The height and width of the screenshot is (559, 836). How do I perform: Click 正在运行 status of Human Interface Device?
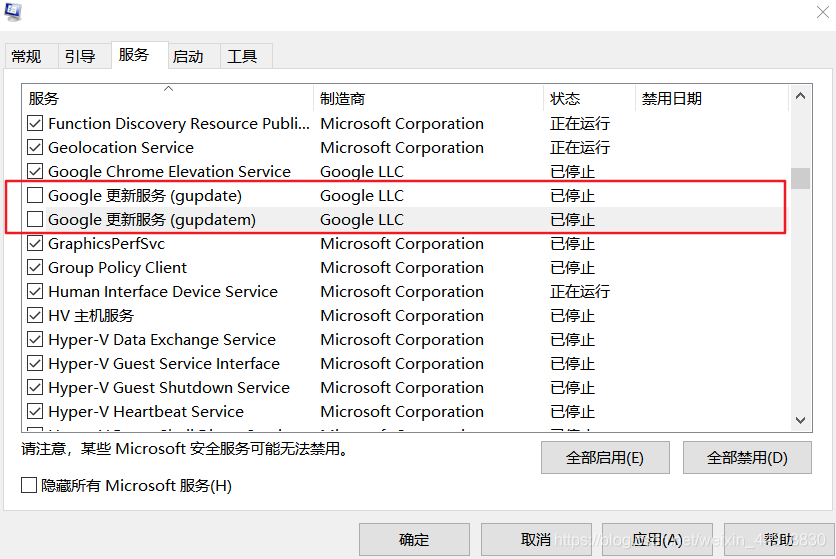[580, 292]
